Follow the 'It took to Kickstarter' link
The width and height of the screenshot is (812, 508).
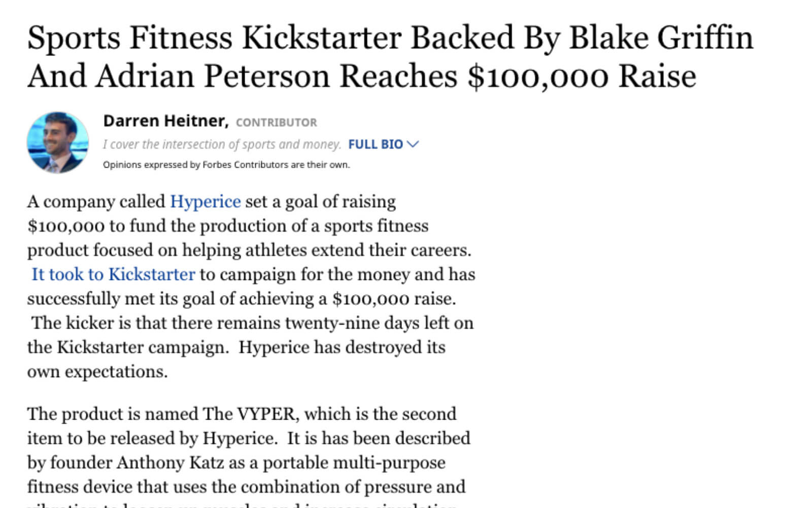click(113, 274)
